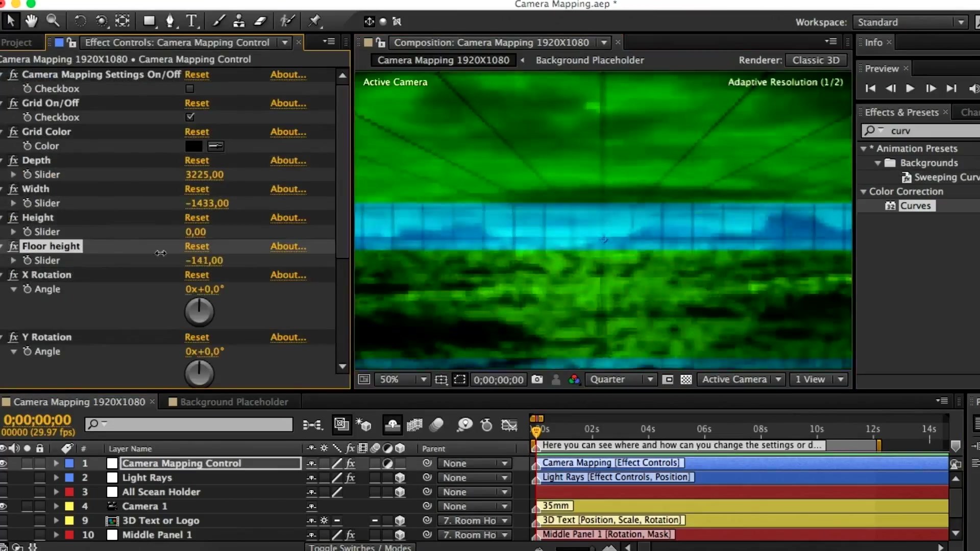Select the Selection arrow tool
Viewport: 980px width, 551px height.
tap(11, 21)
